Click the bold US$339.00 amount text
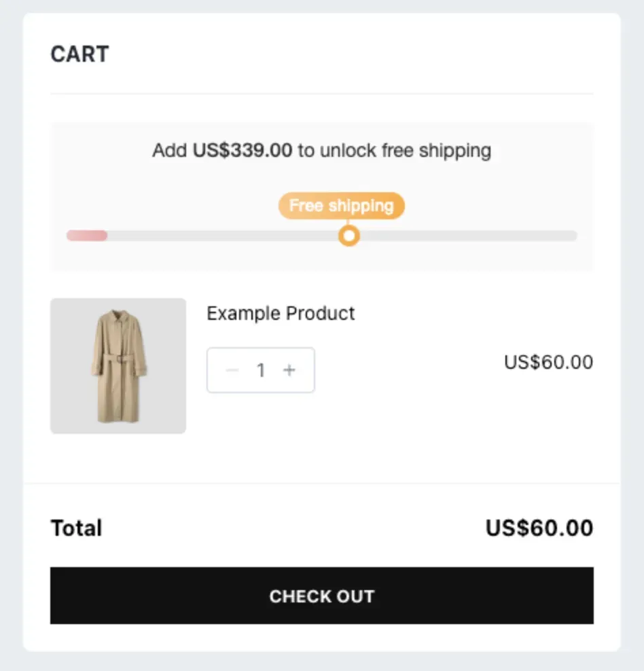This screenshot has width=644, height=671. pyautogui.click(x=243, y=150)
